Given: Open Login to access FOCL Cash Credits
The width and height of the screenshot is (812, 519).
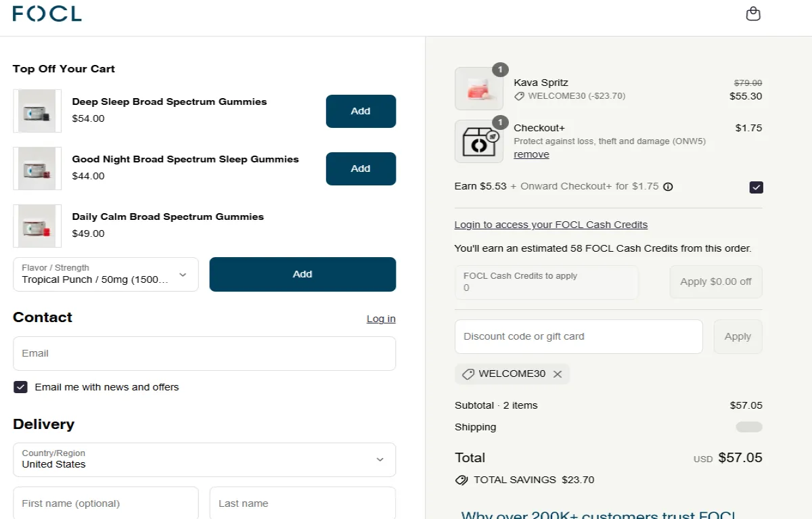Looking at the screenshot, I should pos(551,225).
